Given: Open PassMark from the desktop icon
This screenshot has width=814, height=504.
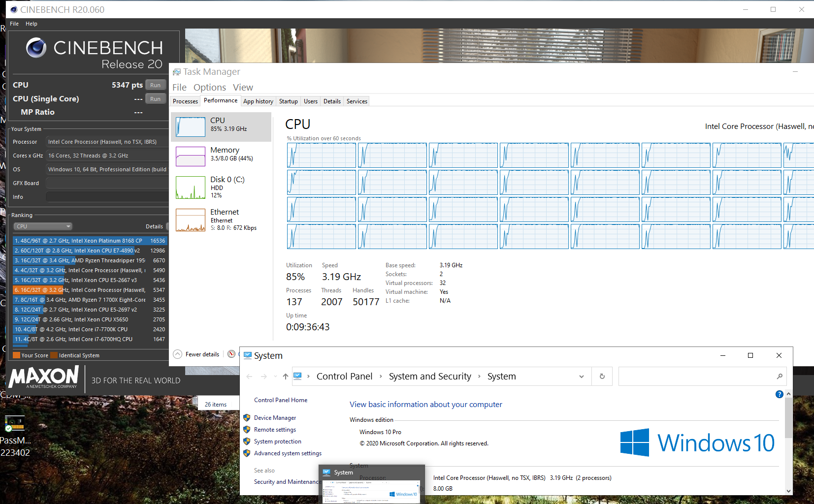Looking at the screenshot, I should 14,424.
